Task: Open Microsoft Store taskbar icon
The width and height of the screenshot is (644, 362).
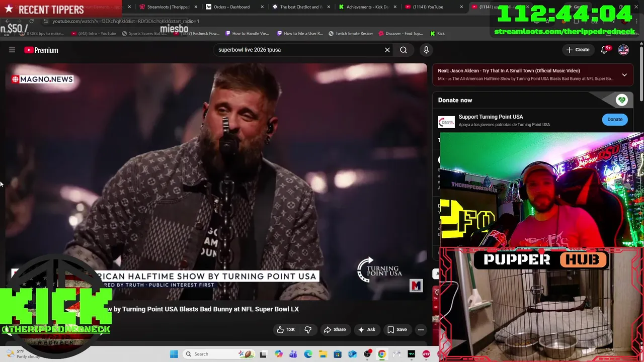Action: [x=338, y=354]
